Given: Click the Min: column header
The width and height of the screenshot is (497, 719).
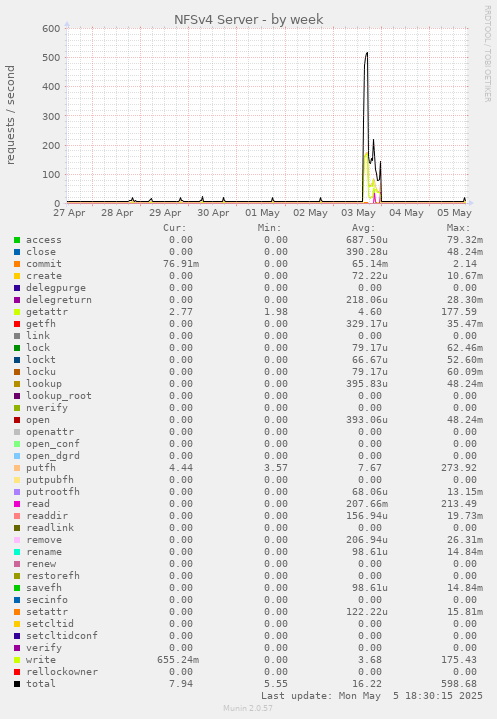Looking at the screenshot, I should (270, 228).
